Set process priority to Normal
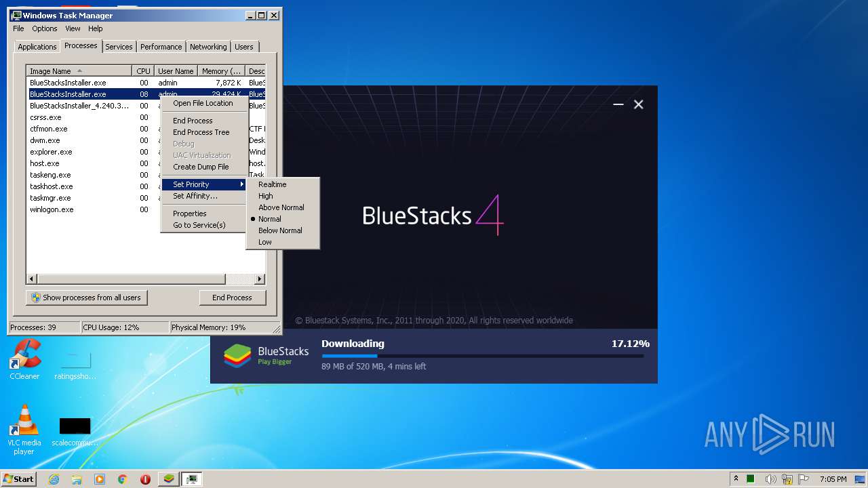The image size is (868, 488). [283, 219]
